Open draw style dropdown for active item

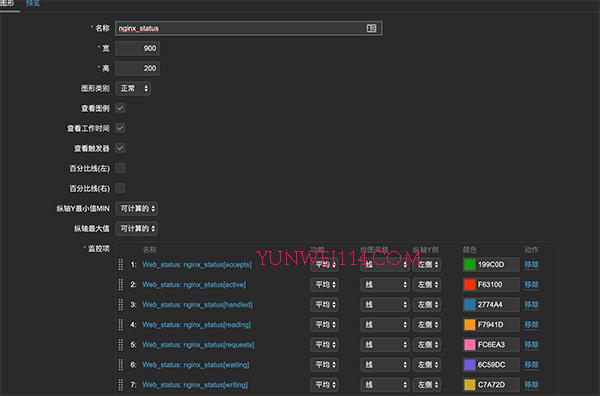(385, 285)
